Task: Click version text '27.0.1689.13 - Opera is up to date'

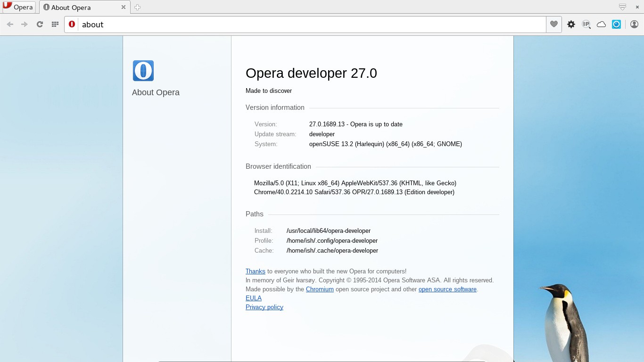Action: tap(356, 124)
